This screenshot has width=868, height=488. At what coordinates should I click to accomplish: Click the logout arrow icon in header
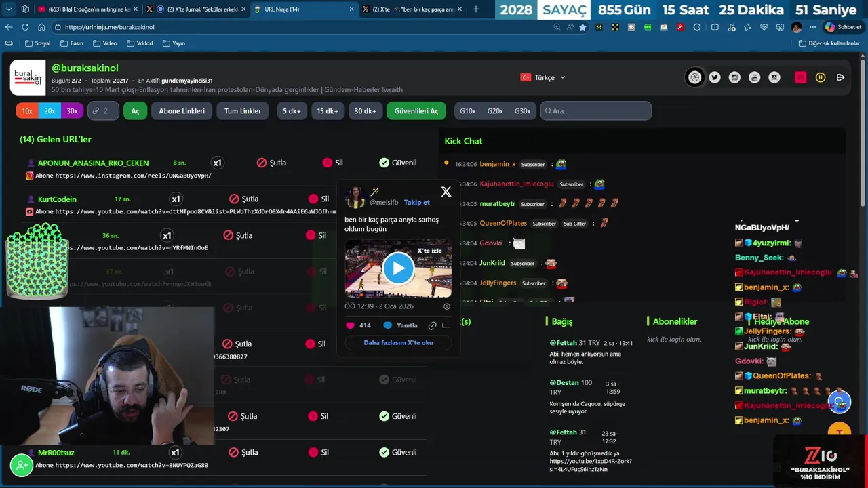pos(840,77)
